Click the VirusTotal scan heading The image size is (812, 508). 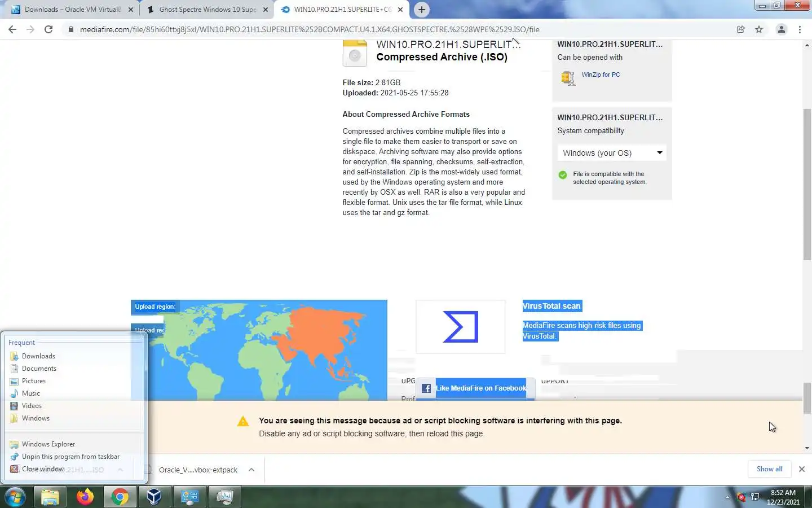(551, 306)
